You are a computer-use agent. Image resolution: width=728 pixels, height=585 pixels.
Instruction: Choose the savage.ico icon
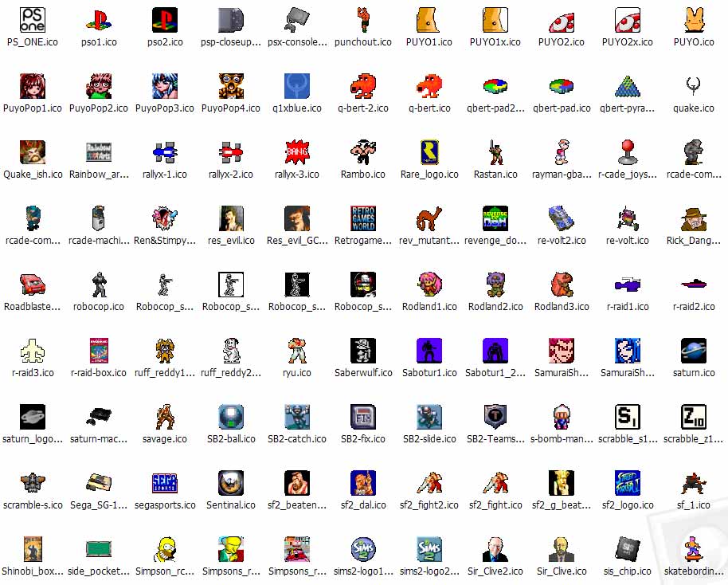click(x=165, y=417)
